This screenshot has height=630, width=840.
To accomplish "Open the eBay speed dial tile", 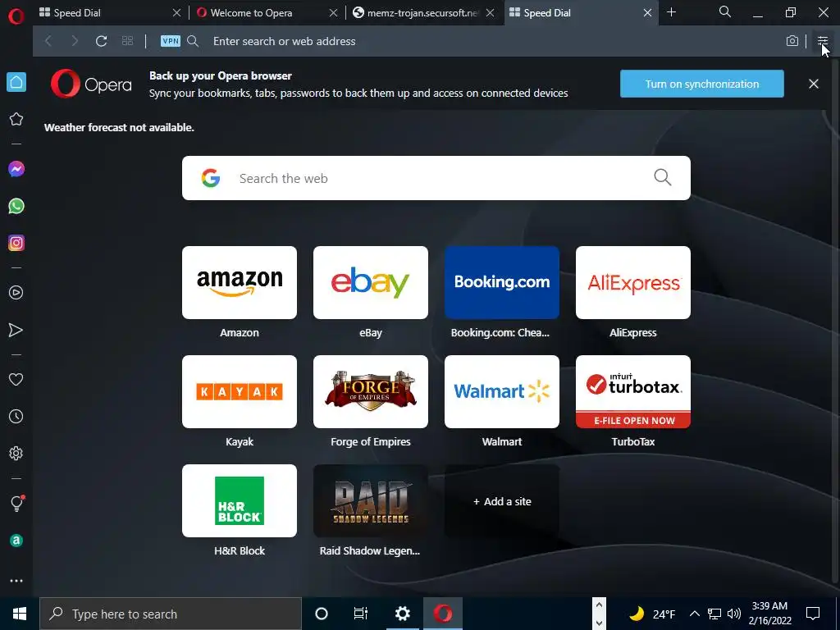I will point(371,282).
